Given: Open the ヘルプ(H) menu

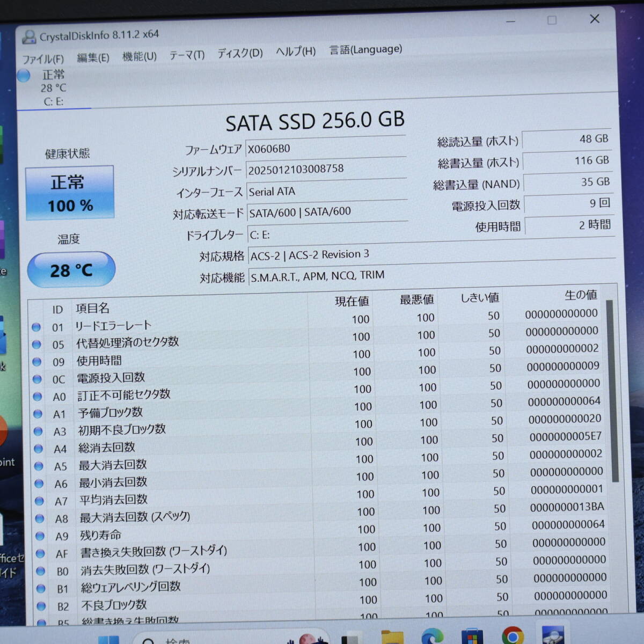Looking at the screenshot, I should click(296, 52).
